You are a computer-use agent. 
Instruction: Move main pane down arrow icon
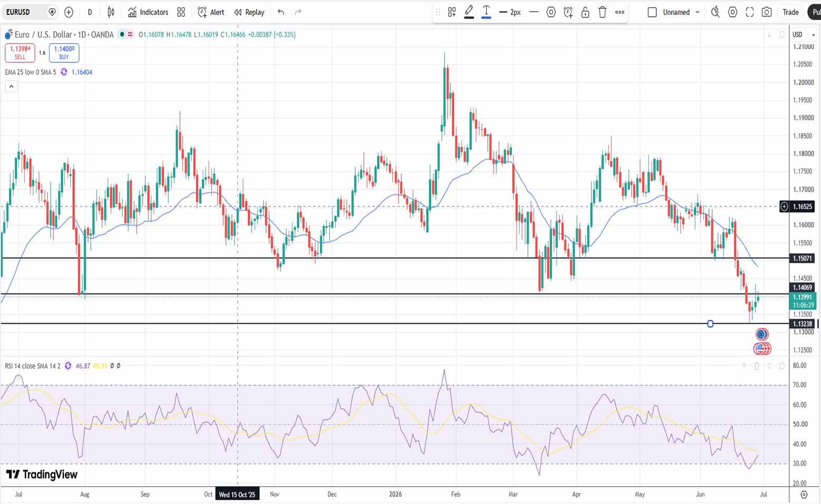point(769,34)
